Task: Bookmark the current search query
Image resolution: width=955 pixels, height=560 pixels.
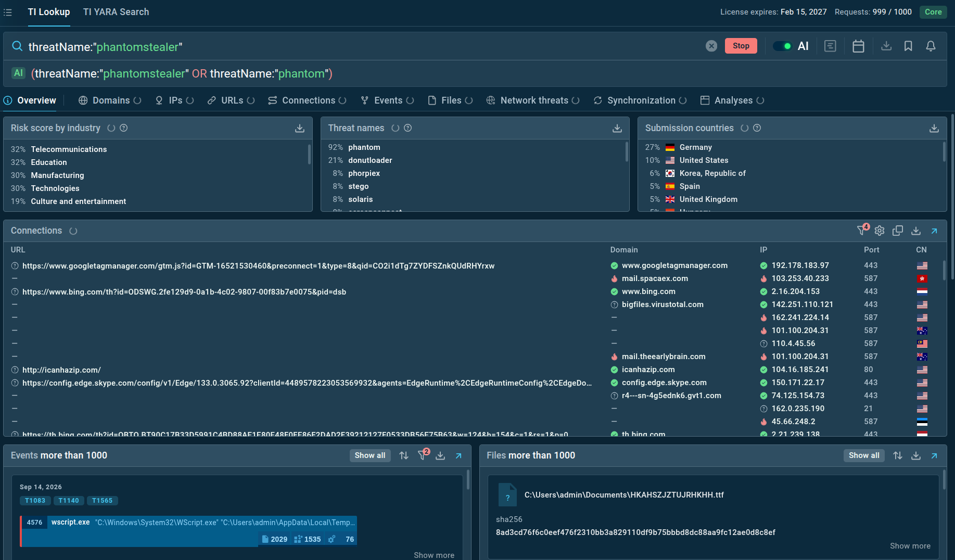Action: (x=908, y=46)
